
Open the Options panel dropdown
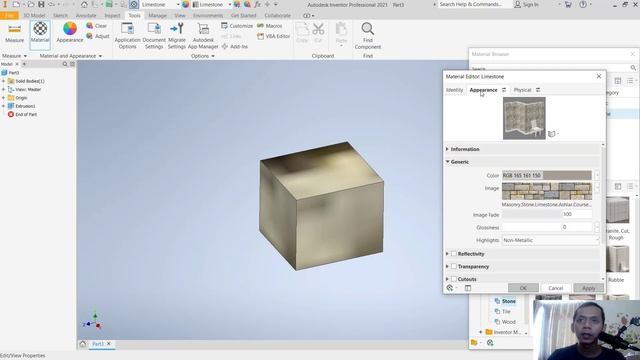coord(203,56)
